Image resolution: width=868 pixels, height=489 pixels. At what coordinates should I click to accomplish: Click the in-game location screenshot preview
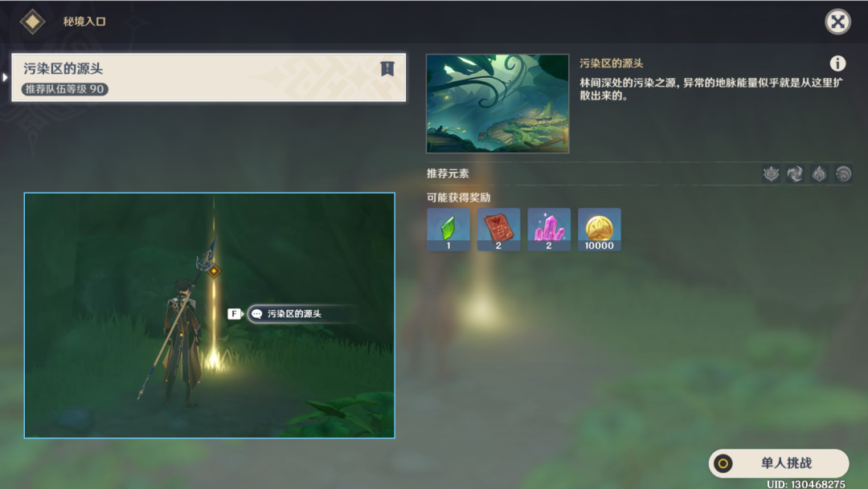209,316
